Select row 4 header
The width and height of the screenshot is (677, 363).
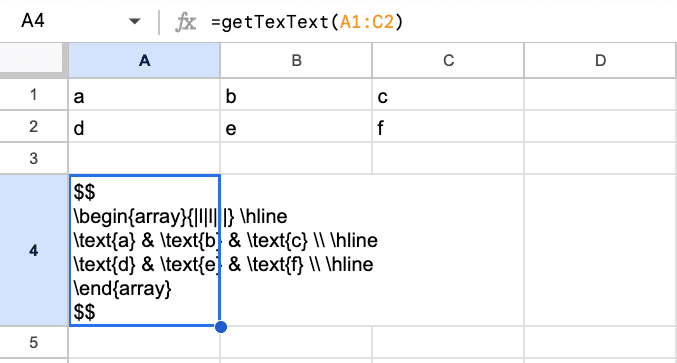pos(34,250)
